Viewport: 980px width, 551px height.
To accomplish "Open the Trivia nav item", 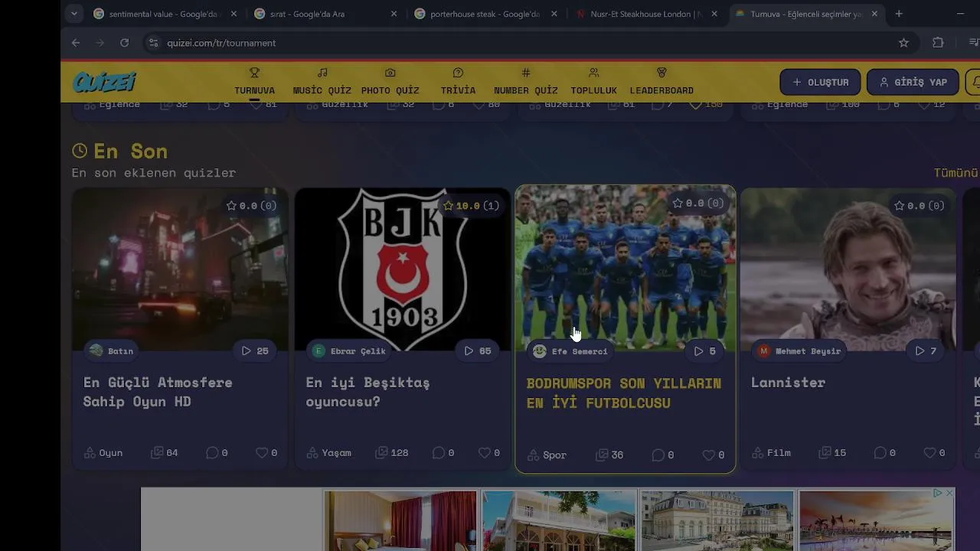I will (x=458, y=82).
